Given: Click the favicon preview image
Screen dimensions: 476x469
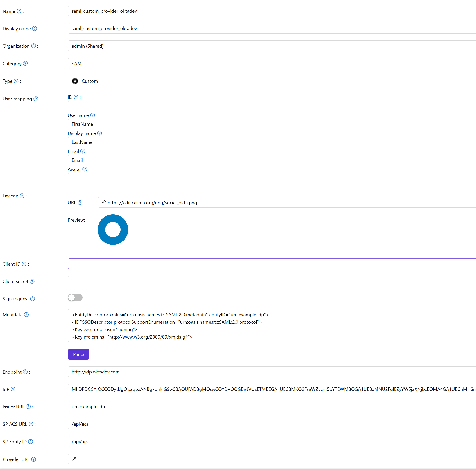Looking at the screenshot, I should point(113,229).
